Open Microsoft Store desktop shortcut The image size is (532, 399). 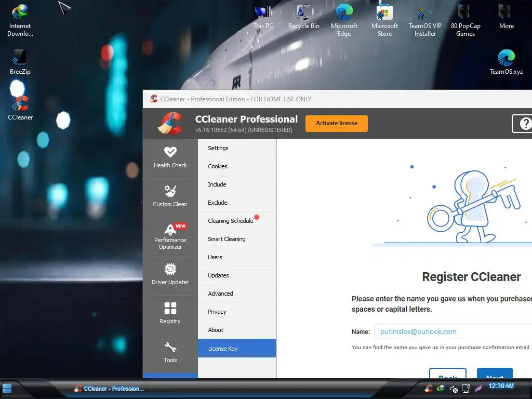tap(384, 20)
